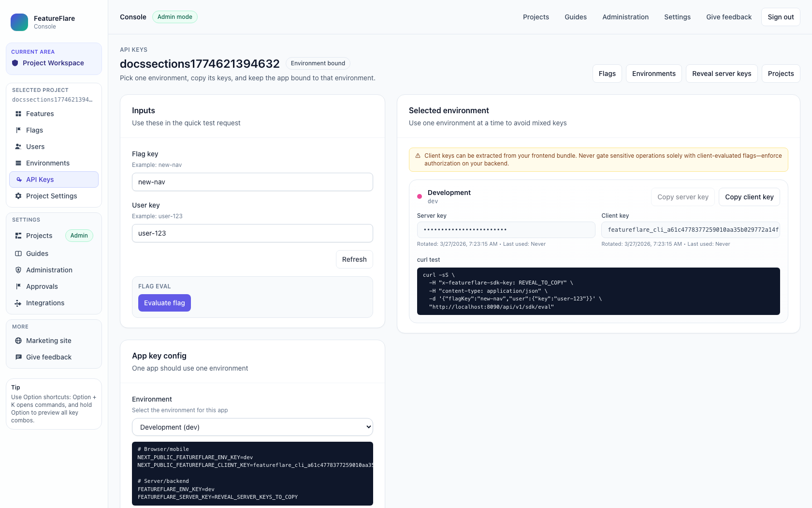Open Project Settings in the sidebar
Viewport: 812px width, 508px height.
[54, 196]
